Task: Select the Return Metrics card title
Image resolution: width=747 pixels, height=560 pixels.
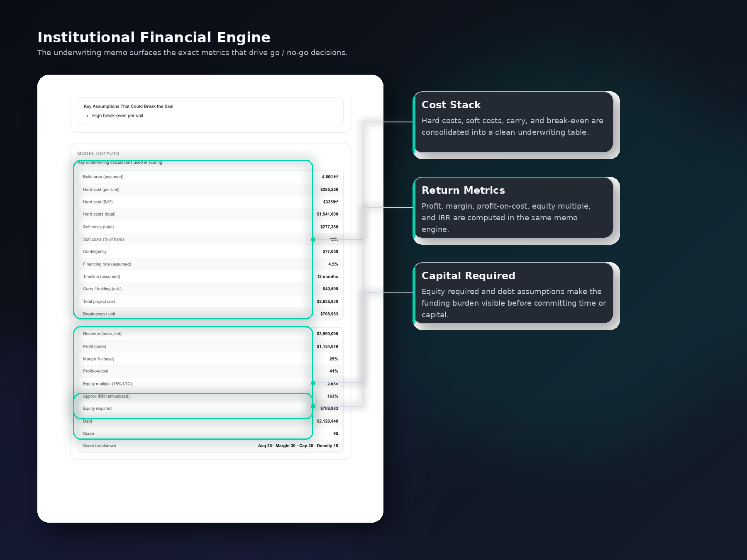Action: 463,190
